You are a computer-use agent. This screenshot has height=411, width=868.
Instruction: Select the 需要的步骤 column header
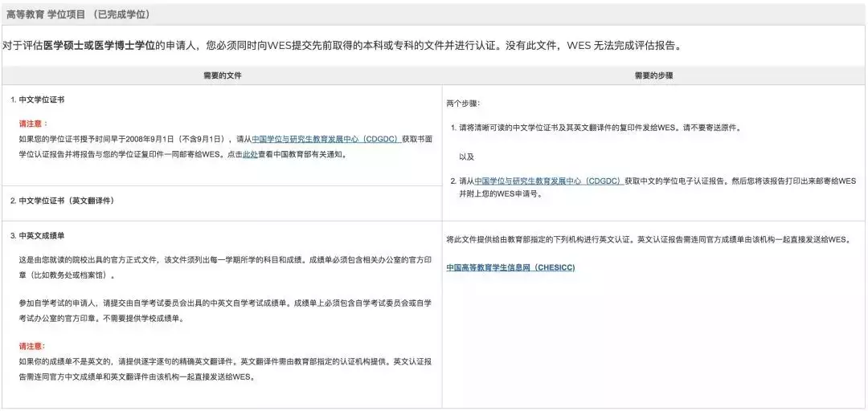tap(653, 75)
